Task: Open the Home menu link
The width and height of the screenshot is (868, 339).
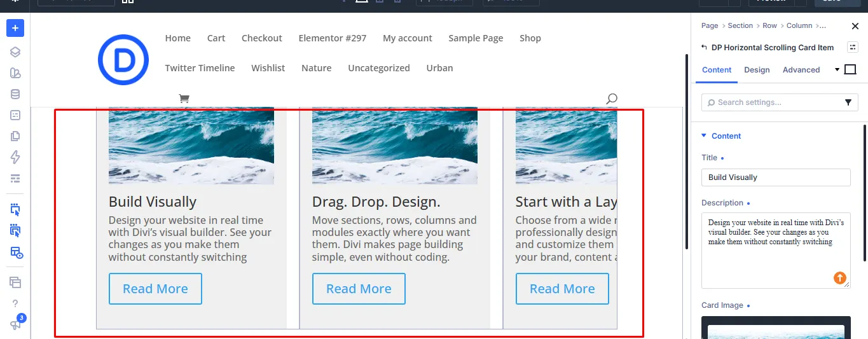Action: 178,38
